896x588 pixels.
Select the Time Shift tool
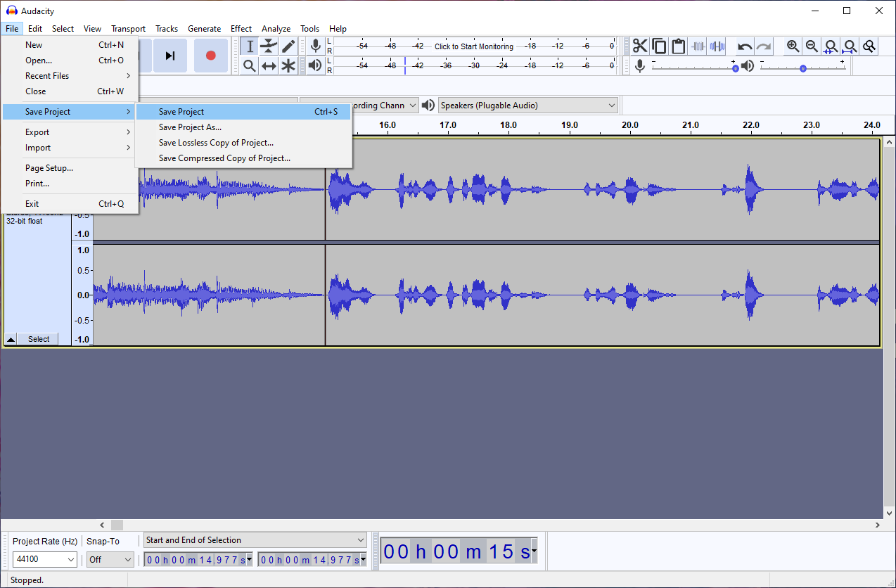point(269,65)
